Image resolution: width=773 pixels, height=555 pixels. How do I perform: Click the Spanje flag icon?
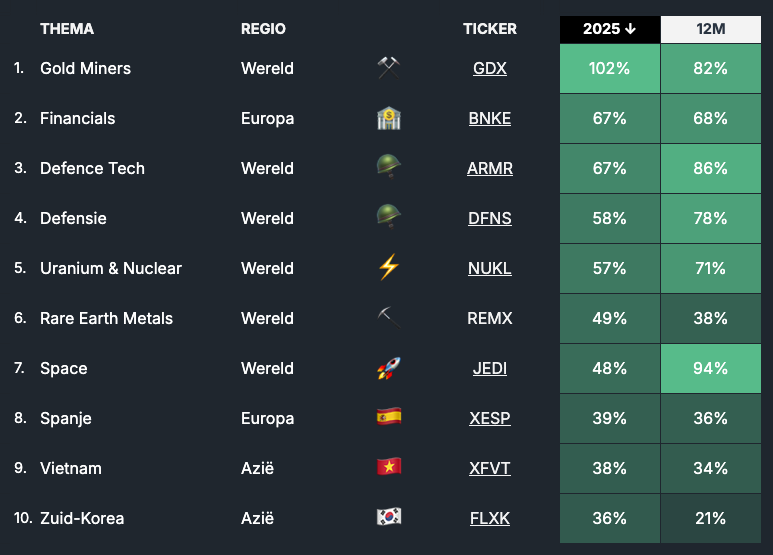[x=388, y=418]
